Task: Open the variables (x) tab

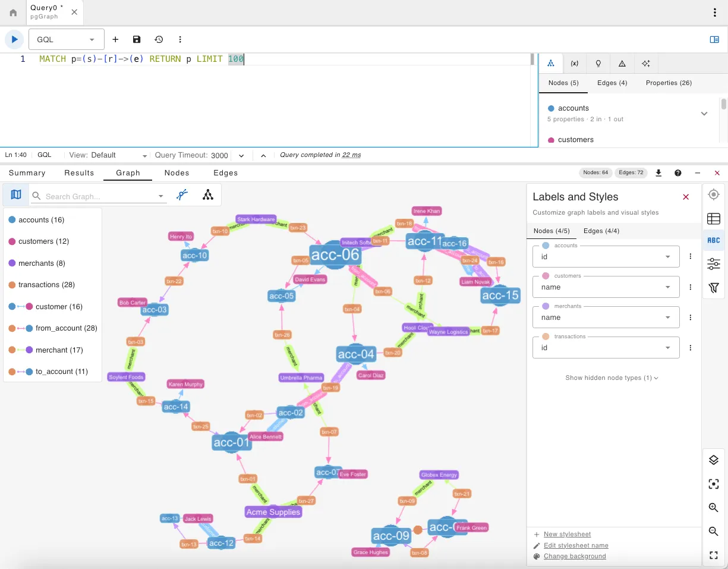Action: [x=575, y=63]
